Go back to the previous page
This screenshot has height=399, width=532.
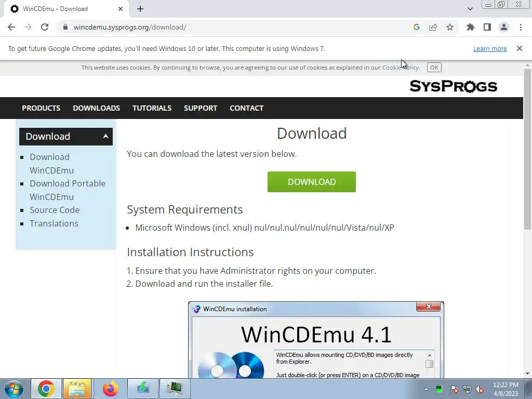(x=11, y=27)
